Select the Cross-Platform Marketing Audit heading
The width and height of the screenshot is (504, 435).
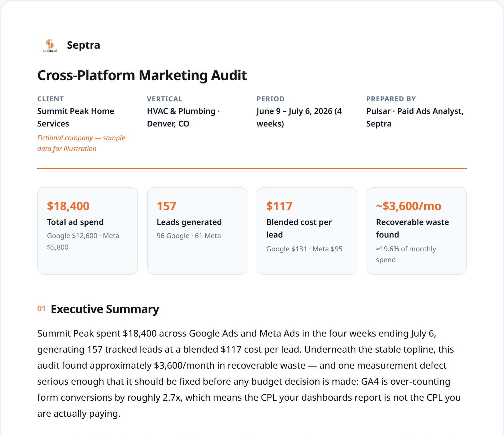[x=142, y=76]
